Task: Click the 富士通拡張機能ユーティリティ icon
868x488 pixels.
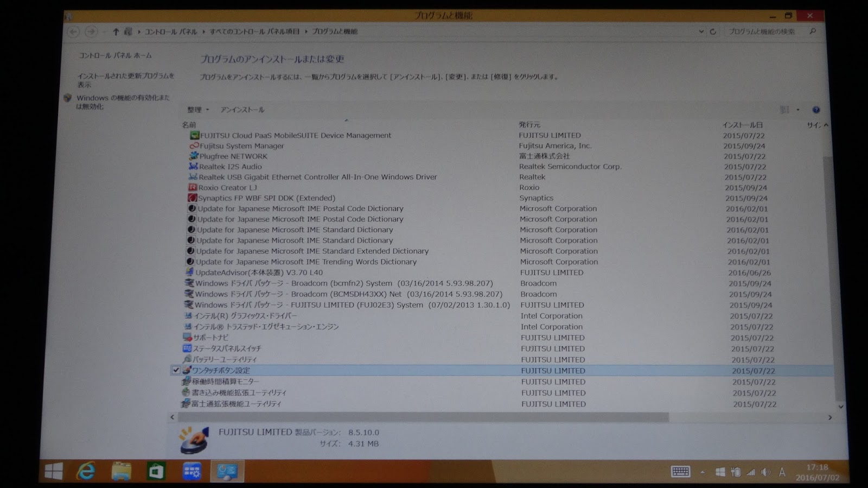Action: [x=186, y=403]
